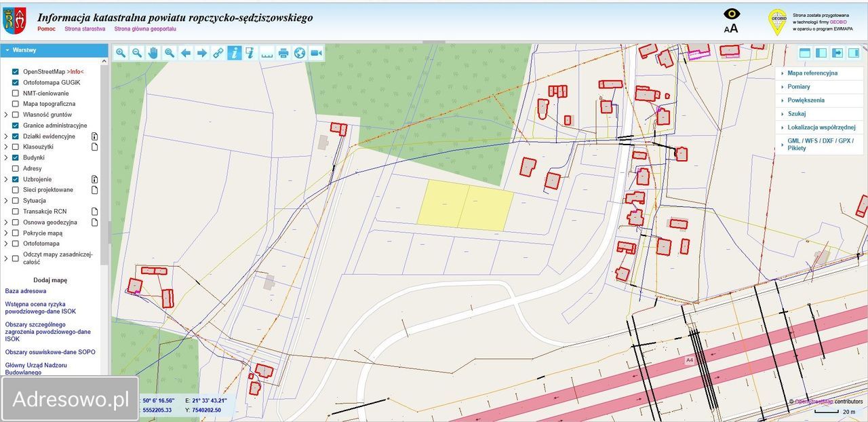The image size is (868, 422).
Task: Add Obszary osuwiskowe-dane SOPO map
Action: (50, 352)
